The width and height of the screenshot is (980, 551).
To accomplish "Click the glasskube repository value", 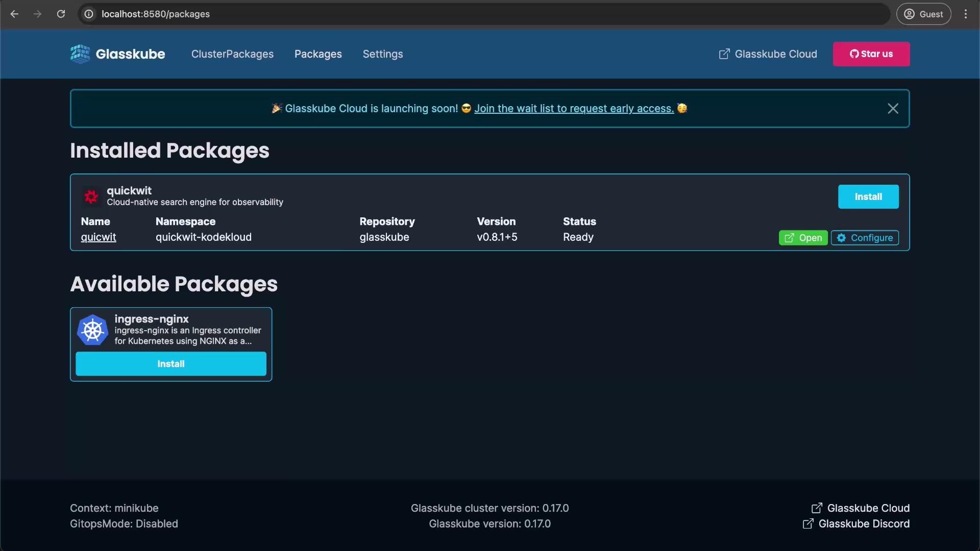I will pyautogui.click(x=384, y=237).
